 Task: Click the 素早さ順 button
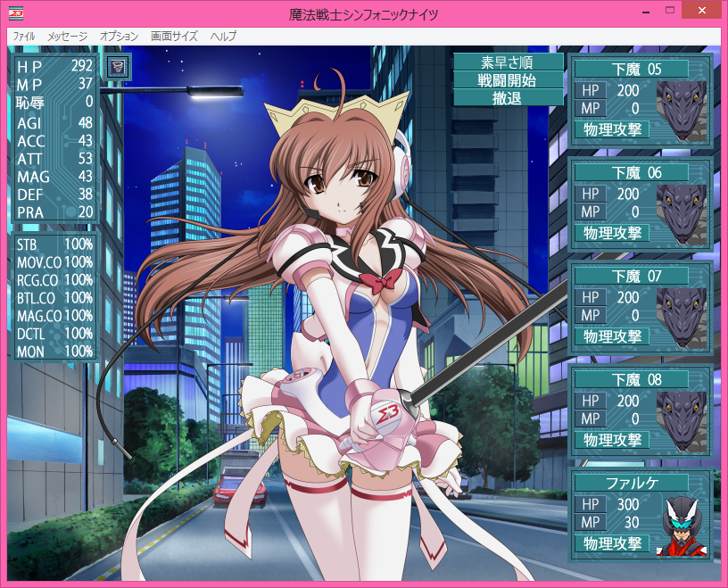tap(507, 62)
